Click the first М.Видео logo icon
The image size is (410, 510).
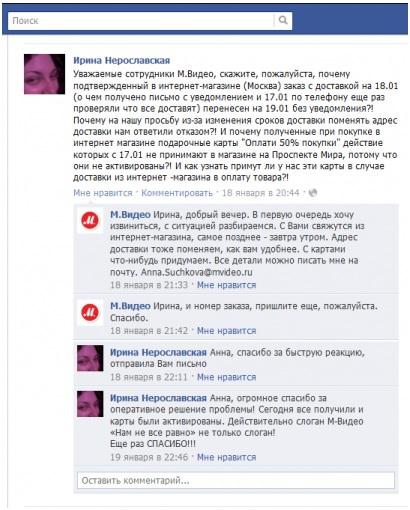coord(90,220)
